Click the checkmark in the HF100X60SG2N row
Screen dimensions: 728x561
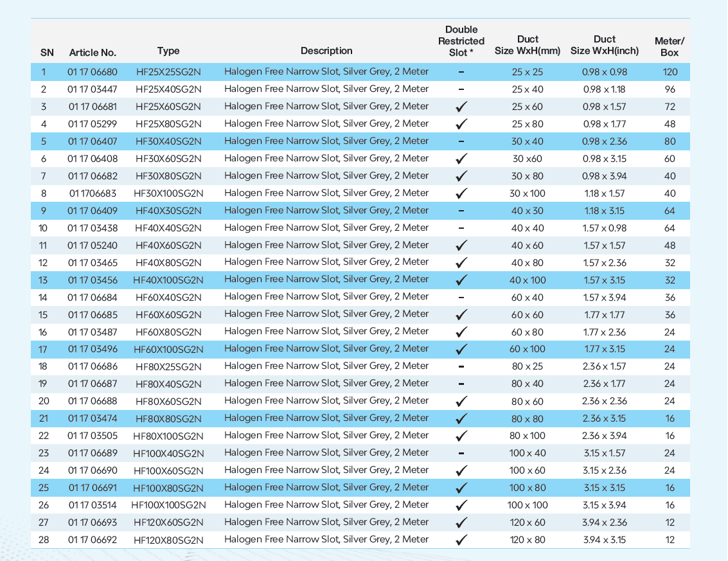461,470
